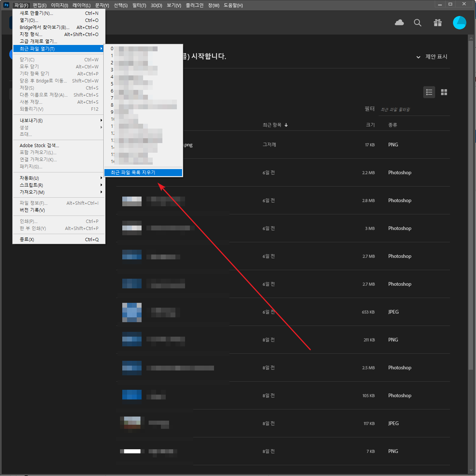
Task: Open the 211 KB PNG file thumbnail
Action: pyautogui.click(x=132, y=339)
